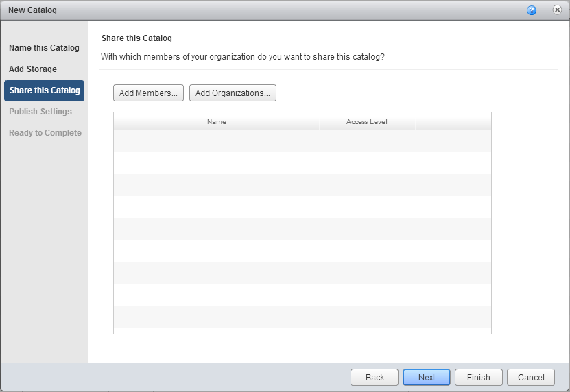The image size is (570, 392).
Task: Go to Name this Catalog step
Action: [44, 48]
